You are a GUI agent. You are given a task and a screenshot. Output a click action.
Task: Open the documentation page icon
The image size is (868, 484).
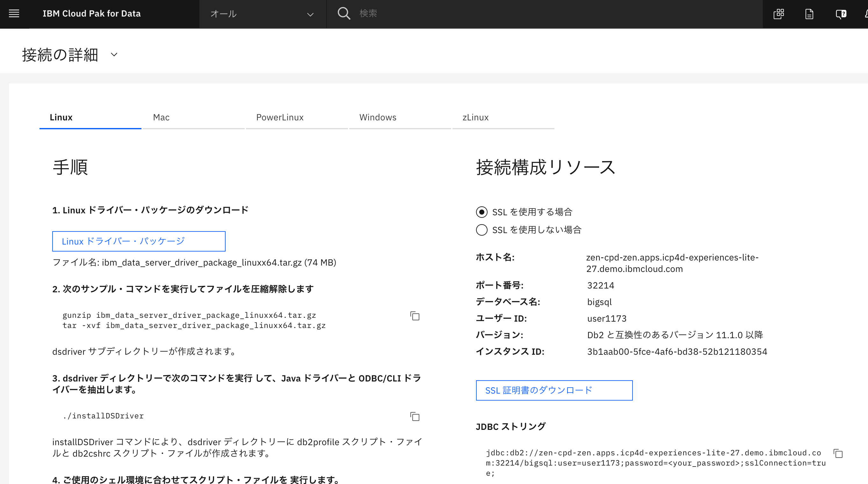809,14
